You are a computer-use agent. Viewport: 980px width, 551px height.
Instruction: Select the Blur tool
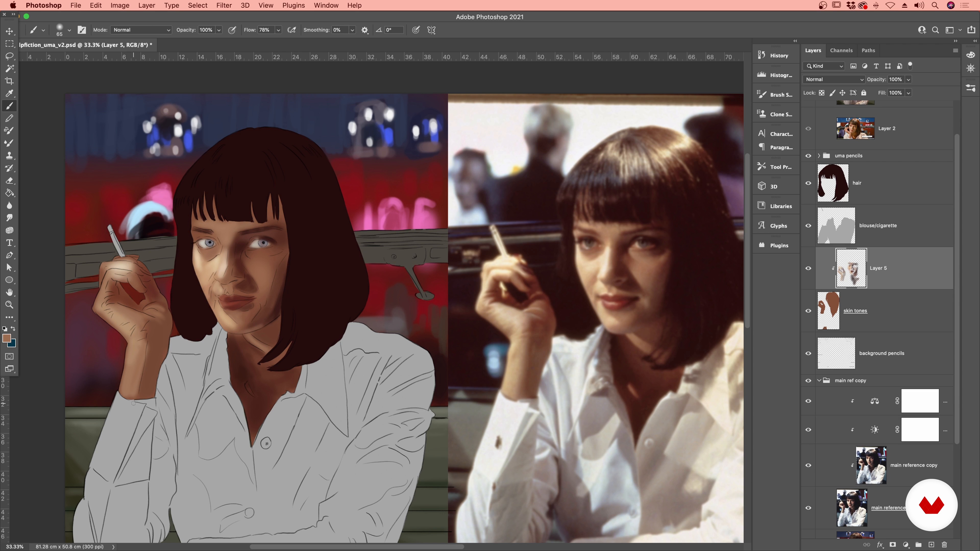pos(9,205)
